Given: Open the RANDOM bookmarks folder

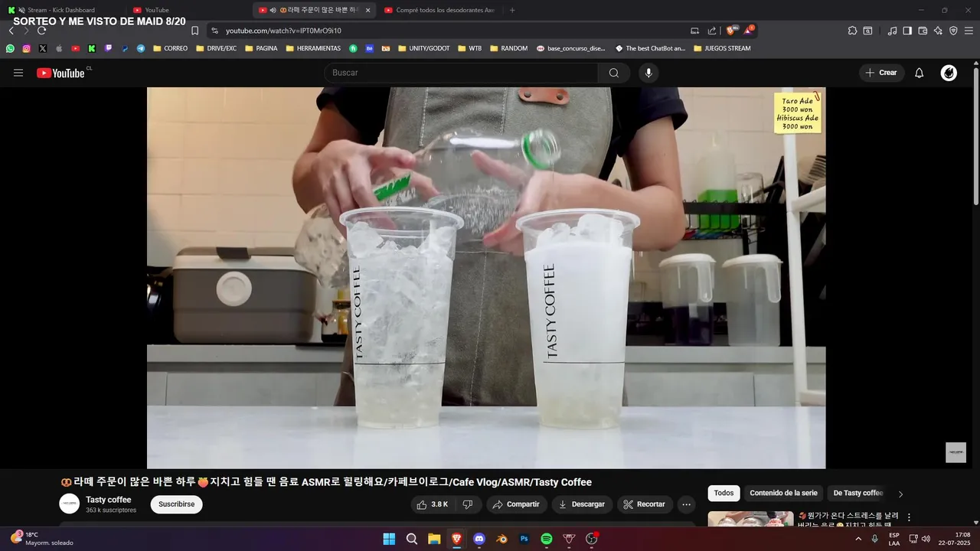Looking at the screenshot, I should pyautogui.click(x=508, y=48).
